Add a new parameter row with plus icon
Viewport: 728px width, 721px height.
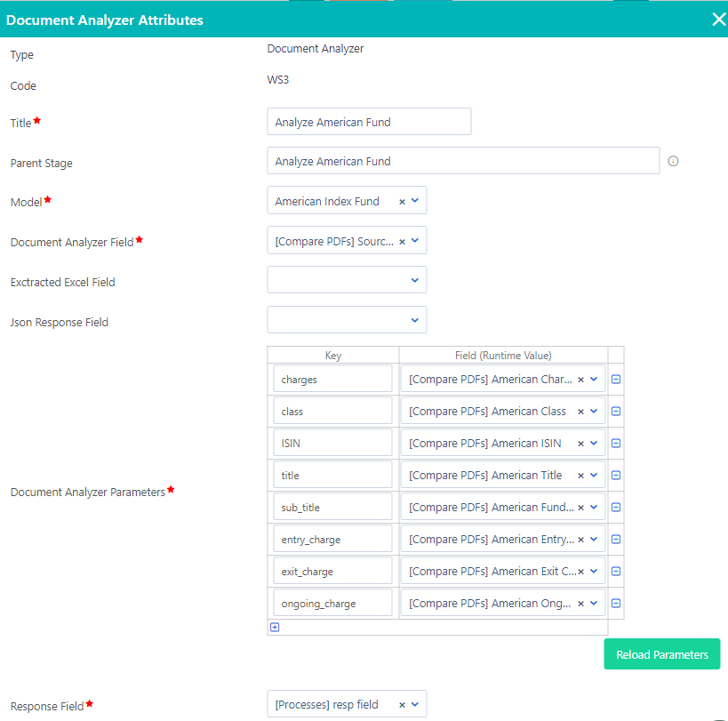click(x=275, y=627)
